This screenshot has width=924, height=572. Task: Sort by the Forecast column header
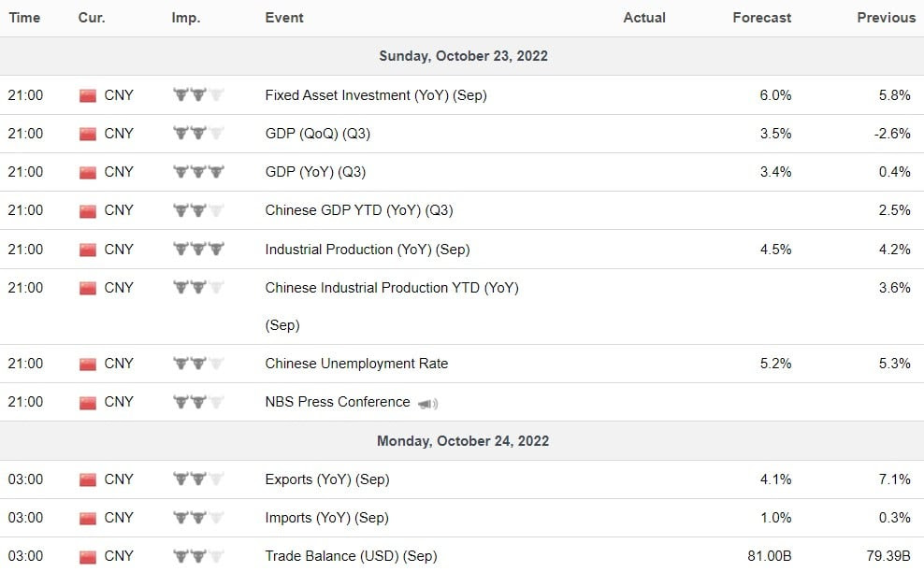762,18
